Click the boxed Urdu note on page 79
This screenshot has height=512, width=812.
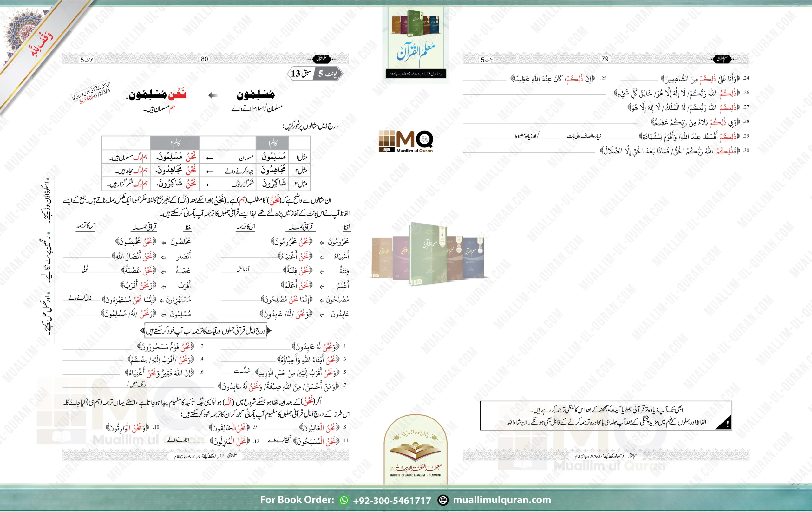(606, 416)
